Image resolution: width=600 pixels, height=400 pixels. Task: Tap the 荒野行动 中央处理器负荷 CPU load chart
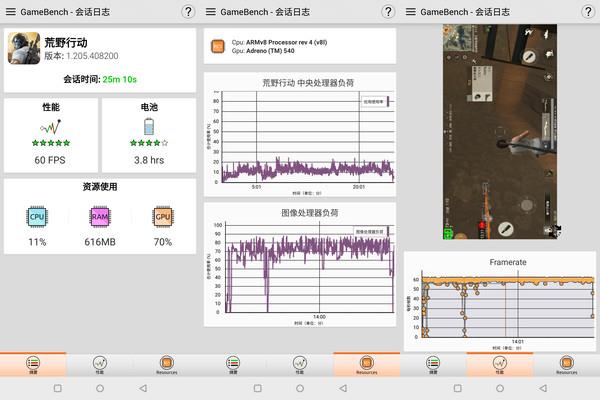coord(300,134)
